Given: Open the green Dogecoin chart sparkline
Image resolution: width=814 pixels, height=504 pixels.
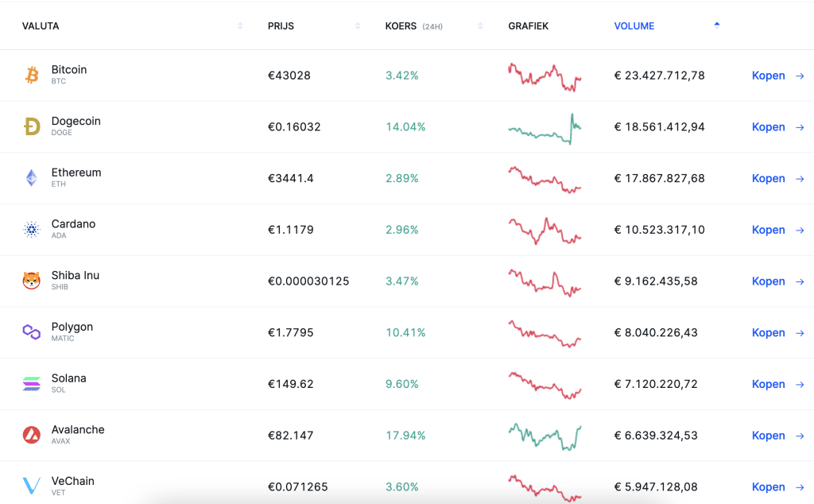Looking at the screenshot, I should pyautogui.click(x=545, y=129).
